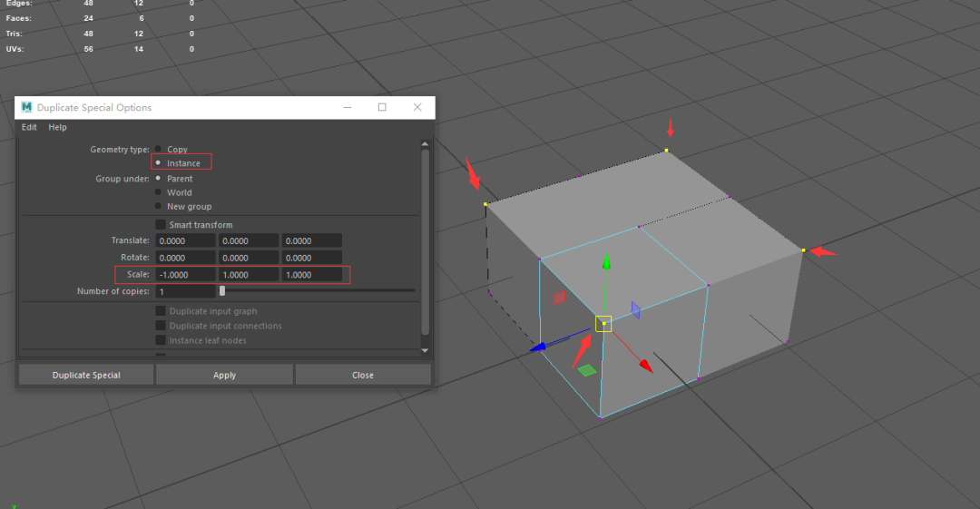This screenshot has height=509, width=980.
Task: Click the Maya icon in dialog title bar
Action: point(26,107)
